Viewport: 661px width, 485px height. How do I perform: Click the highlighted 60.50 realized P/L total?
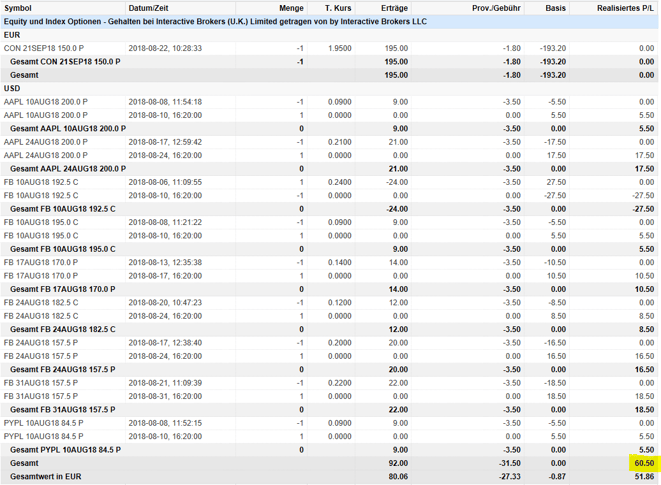(644, 463)
